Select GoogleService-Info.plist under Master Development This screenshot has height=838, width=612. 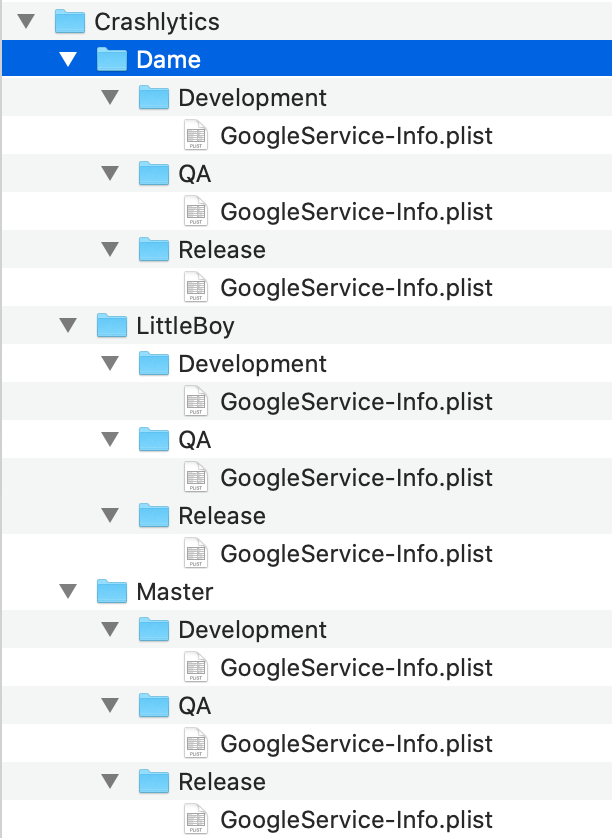point(356,667)
